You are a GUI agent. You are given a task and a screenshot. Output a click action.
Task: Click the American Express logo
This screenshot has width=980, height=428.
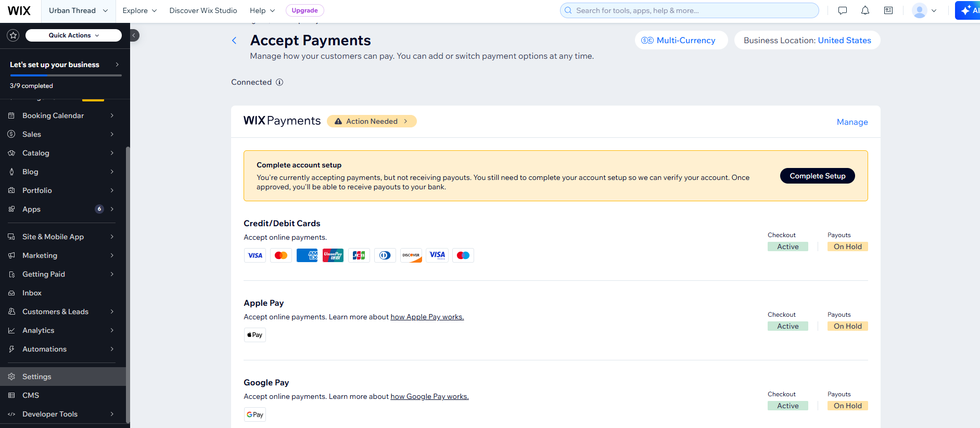pyautogui.click(x=307, y=255)
